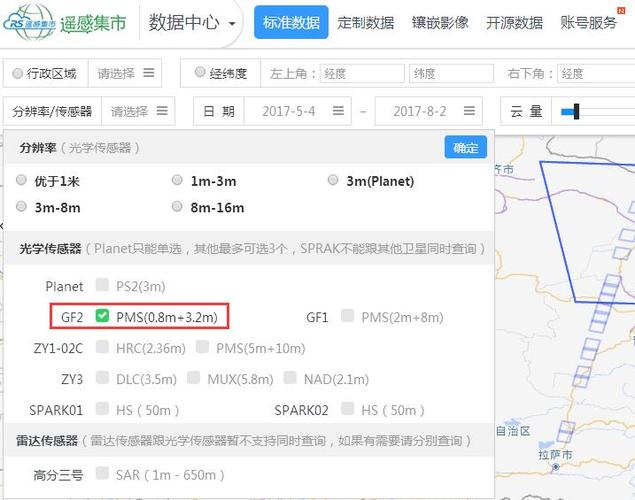Check the ZY3 DLC(3.5m) checkbox
The width and height of the screenshot is (635, 500).
click(x=102, y=377)
